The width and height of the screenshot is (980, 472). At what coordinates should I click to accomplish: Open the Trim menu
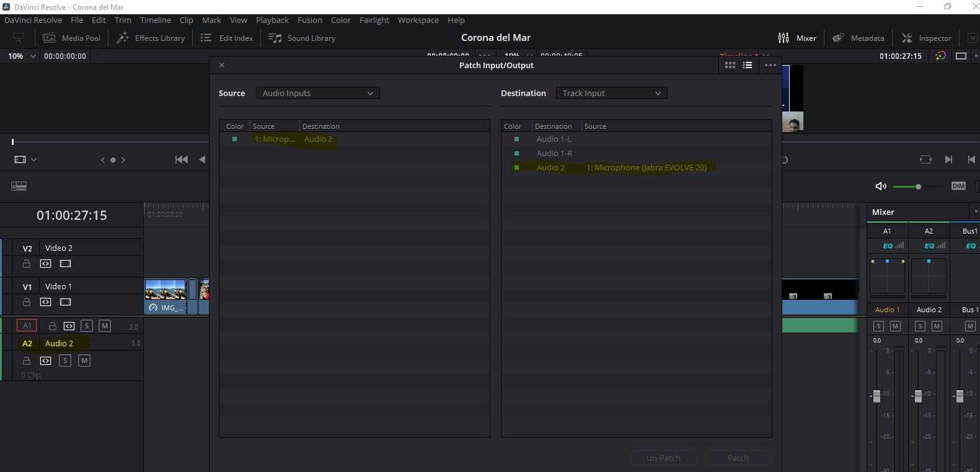click(123, 20)
